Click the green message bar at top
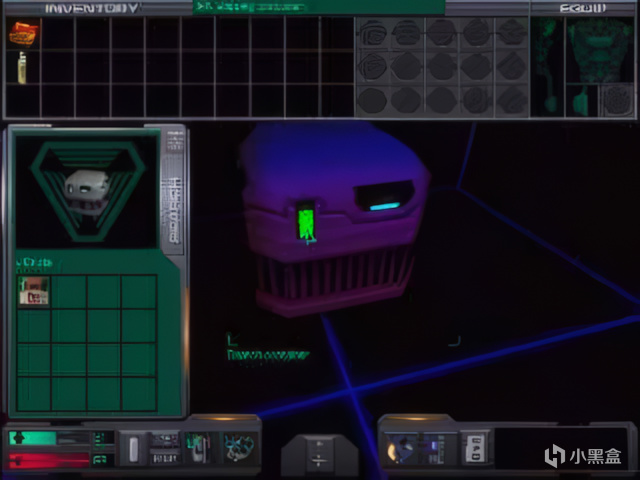Screen dimensions: 640x480 tap(318, 7)
